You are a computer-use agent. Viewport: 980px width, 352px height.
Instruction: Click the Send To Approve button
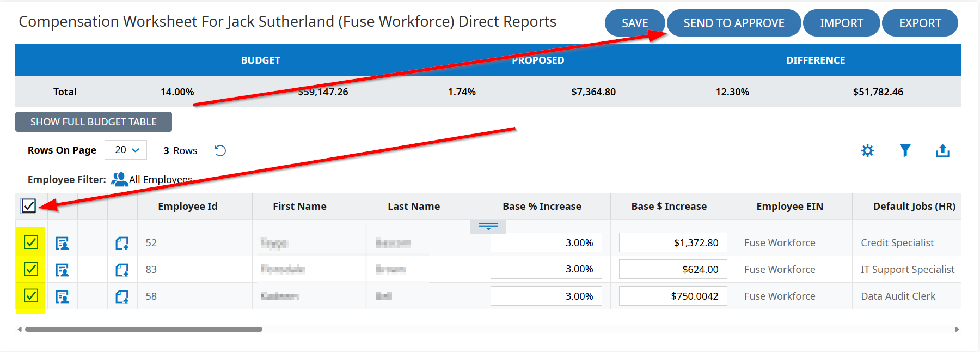tap(733, 23)
